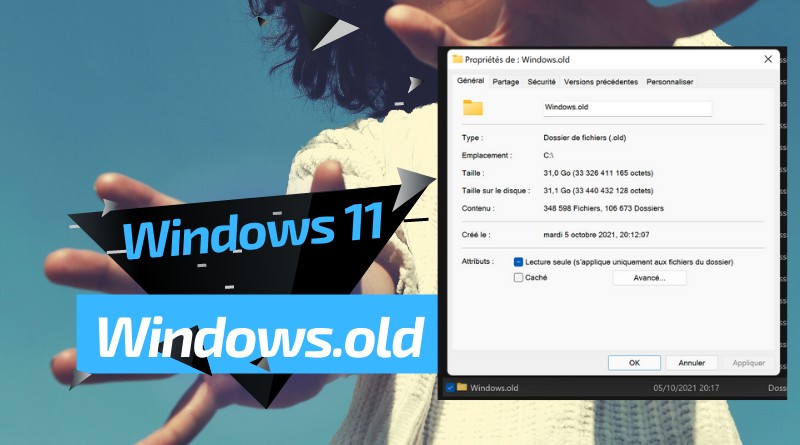Image resolution: width=800 pixels, height=445 pixels.
Task: Click the Windows.old folder icon in Explorer list
Action: [x=462, y=387]
